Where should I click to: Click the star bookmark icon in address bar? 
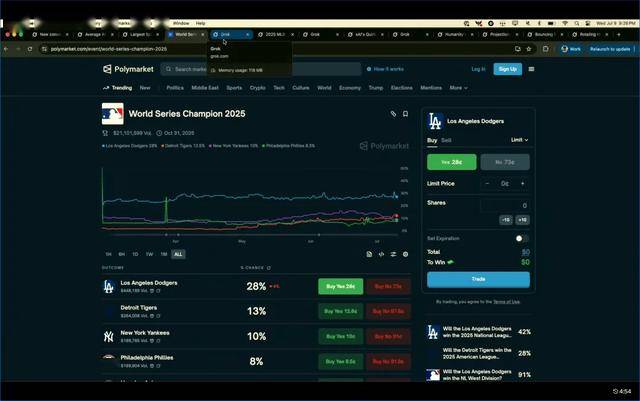[x=529, y=49]
